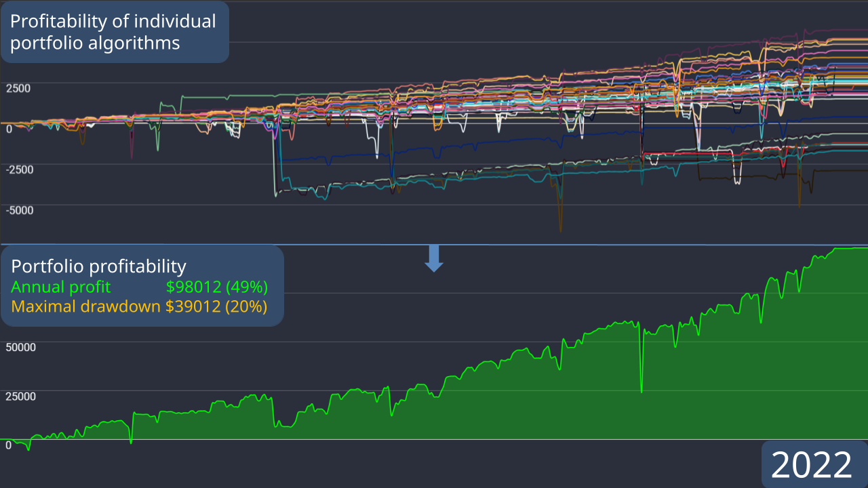The width and height of the screenshot is (868, 488).
Task: Click the 2500 axis label on top chart
Action: pos(19,88)
